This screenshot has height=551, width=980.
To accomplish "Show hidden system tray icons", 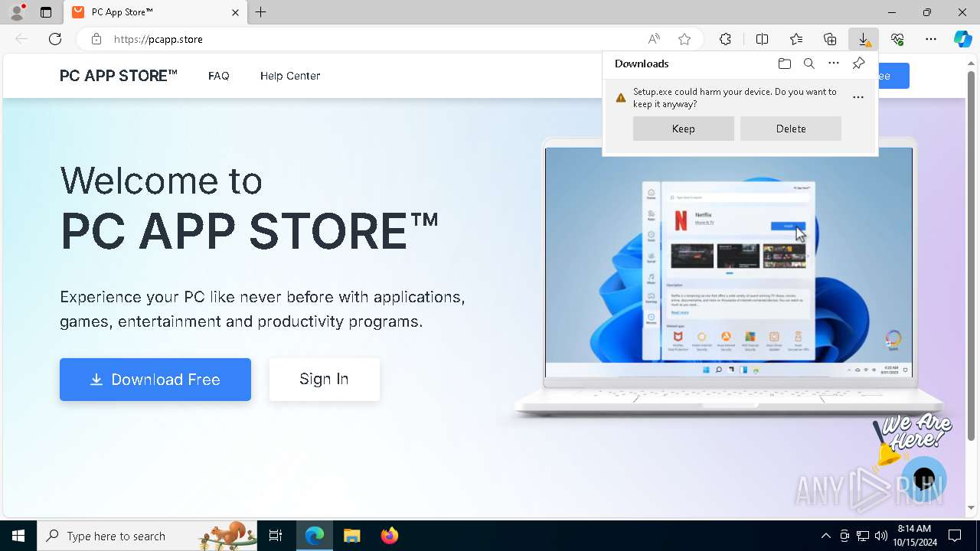I will (825, 536).
